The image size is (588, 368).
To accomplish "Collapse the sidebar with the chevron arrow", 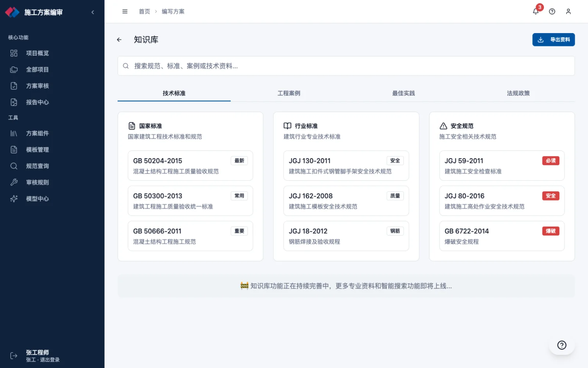I will [93, 12].
